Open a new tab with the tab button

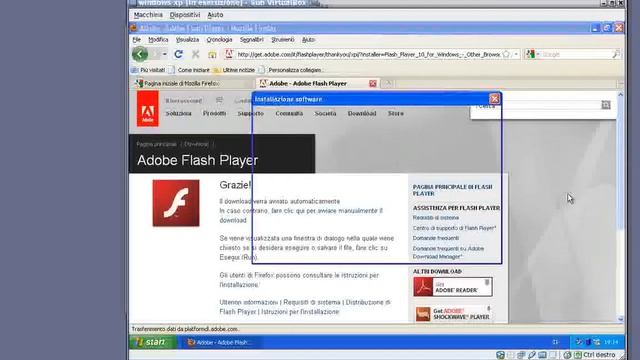pos(388,83)
